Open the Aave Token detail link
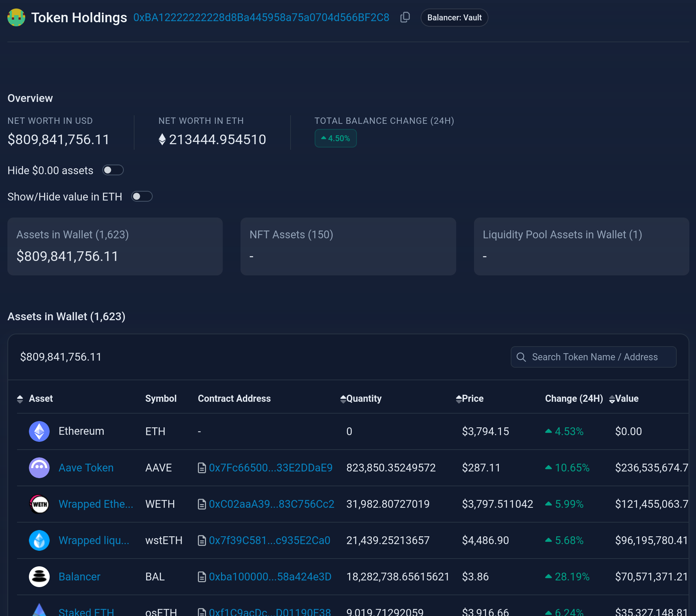The height and width of the screenshot is (616, 696). [x=86, y=467]
